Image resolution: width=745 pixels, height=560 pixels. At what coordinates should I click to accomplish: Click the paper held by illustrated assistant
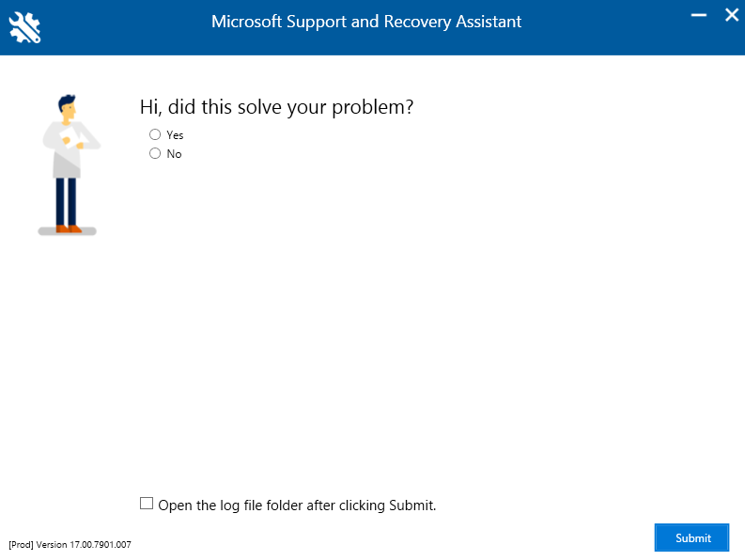click(70, 138)
